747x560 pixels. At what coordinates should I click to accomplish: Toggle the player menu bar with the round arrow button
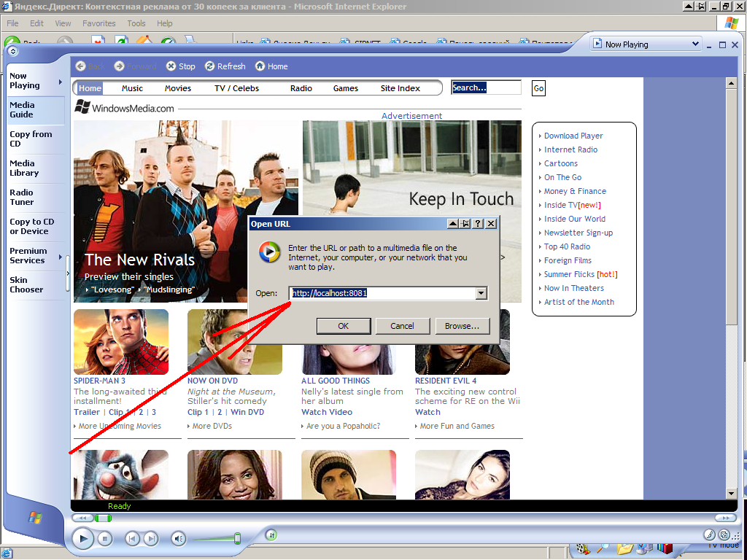tap(13, 51)
